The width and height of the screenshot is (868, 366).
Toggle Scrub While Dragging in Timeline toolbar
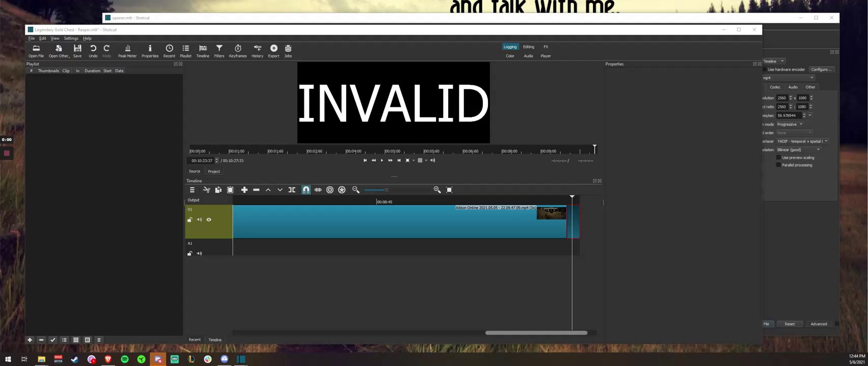pyautogui.click(x=318, y=190)
